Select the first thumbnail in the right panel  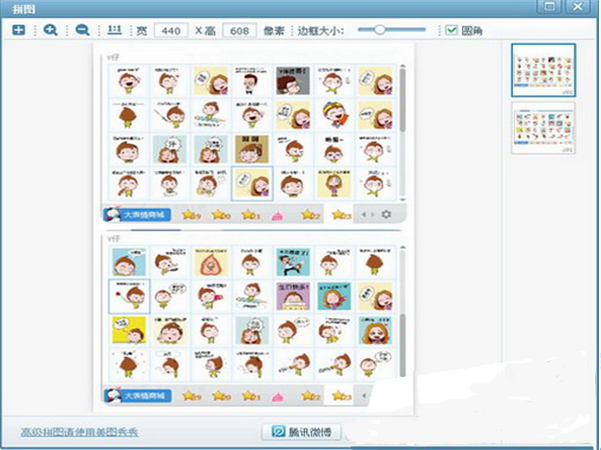(x=543, y=70)
